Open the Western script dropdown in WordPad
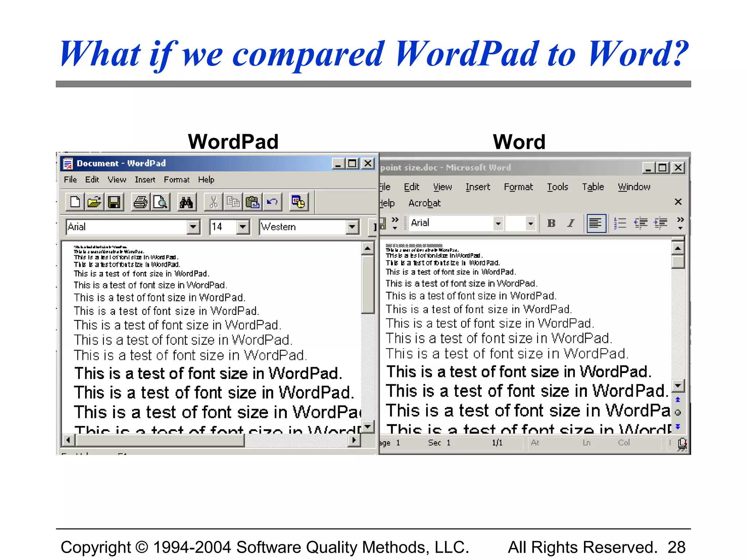 (352, 227)
